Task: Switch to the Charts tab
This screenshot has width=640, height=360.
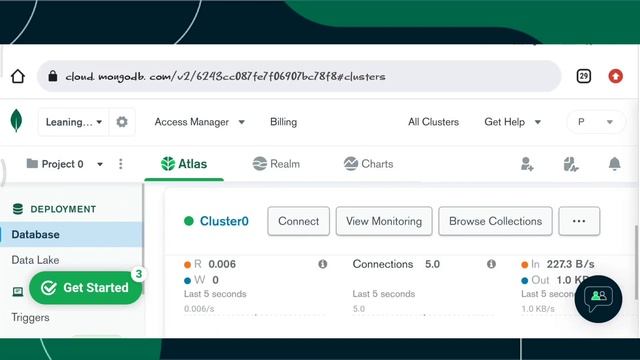Action: pyautogui.click(x=368, y=164)
